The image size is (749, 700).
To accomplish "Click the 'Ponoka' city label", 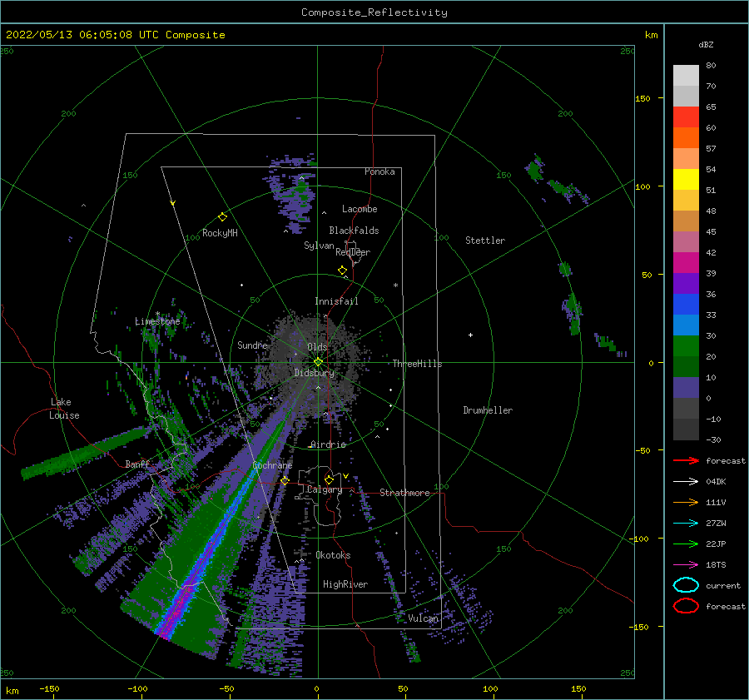I will pos(379,171).
